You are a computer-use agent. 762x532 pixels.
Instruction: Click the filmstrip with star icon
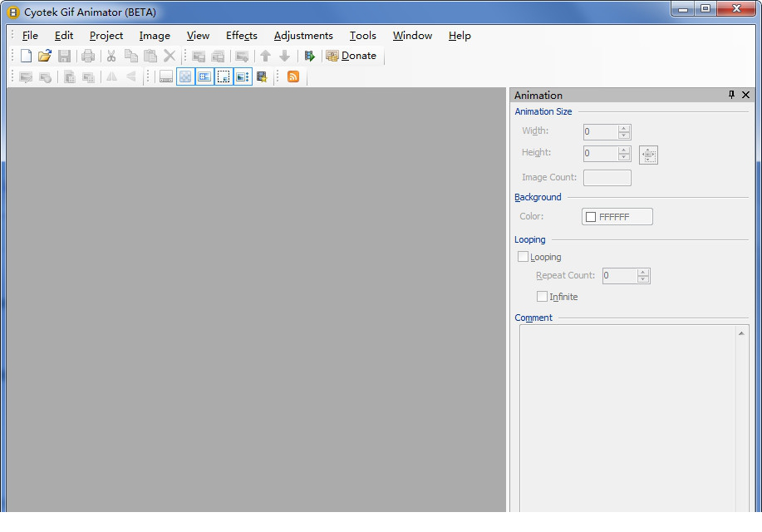pyautogui.click(x=262, y=76)
